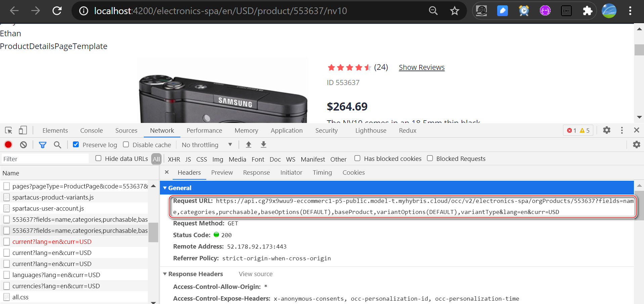Filter requests by JS

coord(188,159)
